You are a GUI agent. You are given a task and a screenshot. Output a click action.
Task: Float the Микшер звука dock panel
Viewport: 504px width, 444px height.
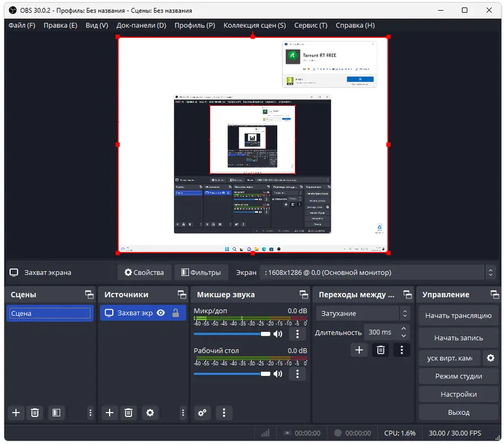click(304, 294)
